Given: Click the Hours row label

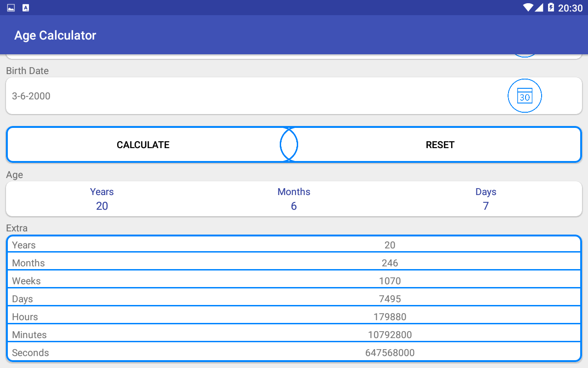Looking at the screenshot, I should pos(25,317).
